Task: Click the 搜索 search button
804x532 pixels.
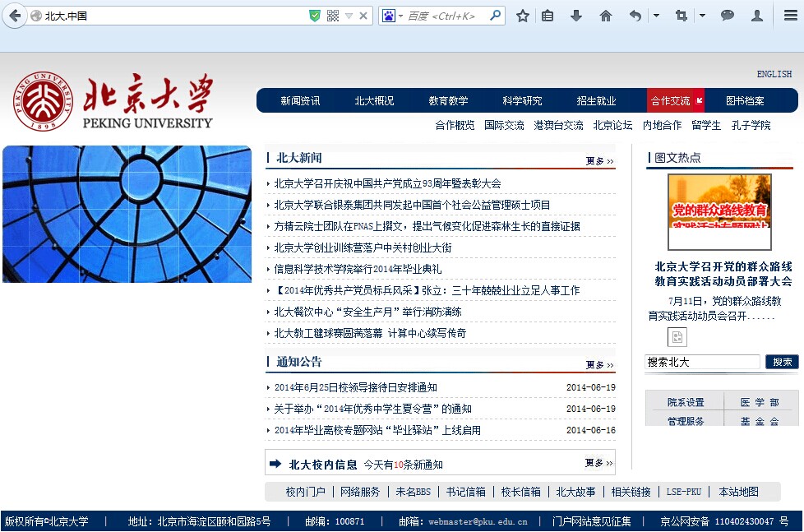Action: (x=782, y=362)
